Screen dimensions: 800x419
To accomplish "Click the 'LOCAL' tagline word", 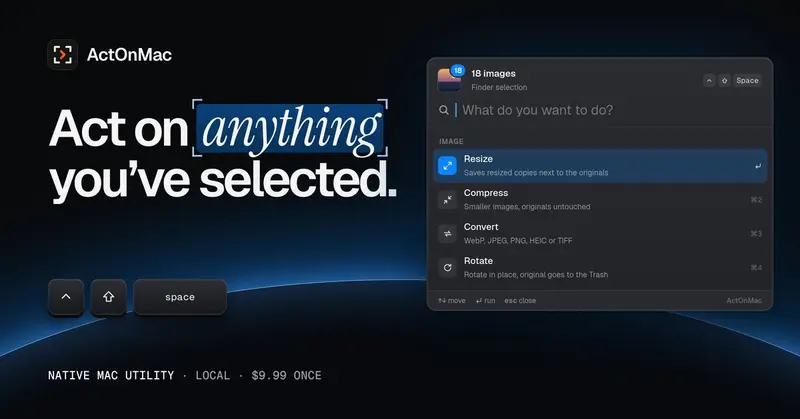I will [213, 376].
